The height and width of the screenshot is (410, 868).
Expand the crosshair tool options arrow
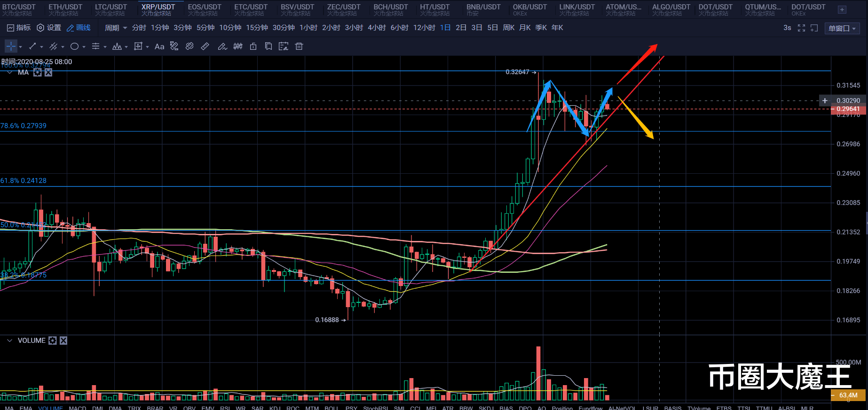tap(20, 47)
